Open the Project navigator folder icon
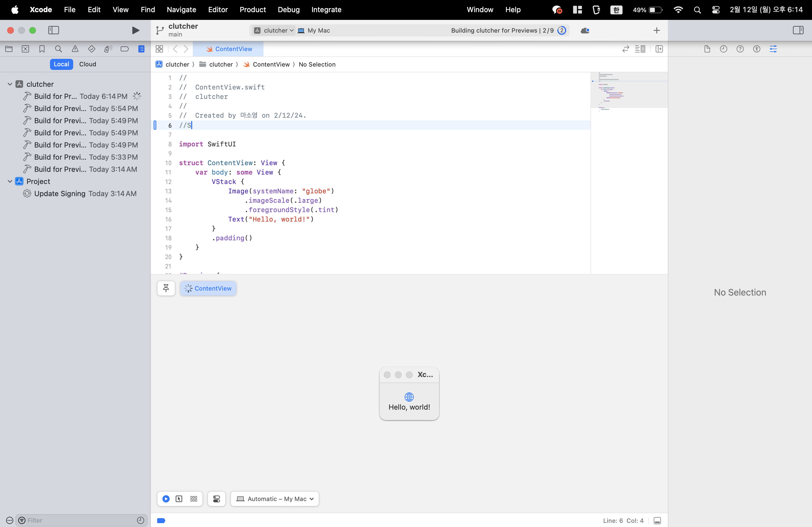812x527 pixels. pos(9,49)
